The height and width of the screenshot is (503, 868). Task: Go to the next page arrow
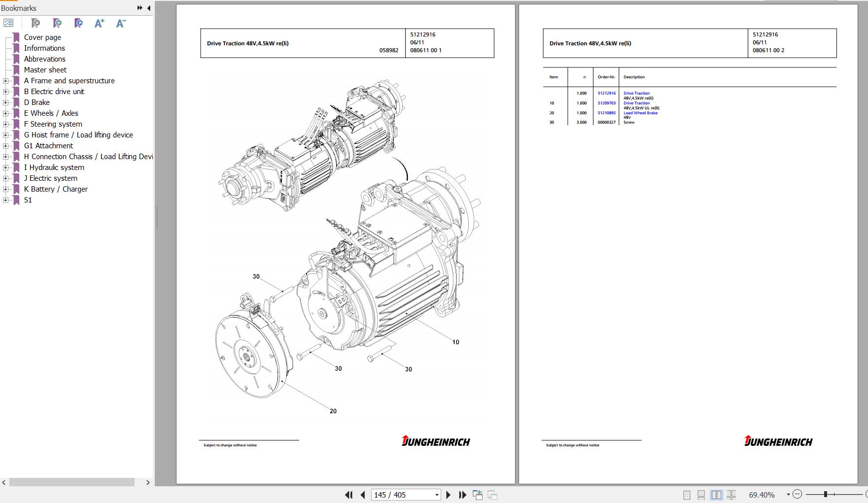(449, 495)
